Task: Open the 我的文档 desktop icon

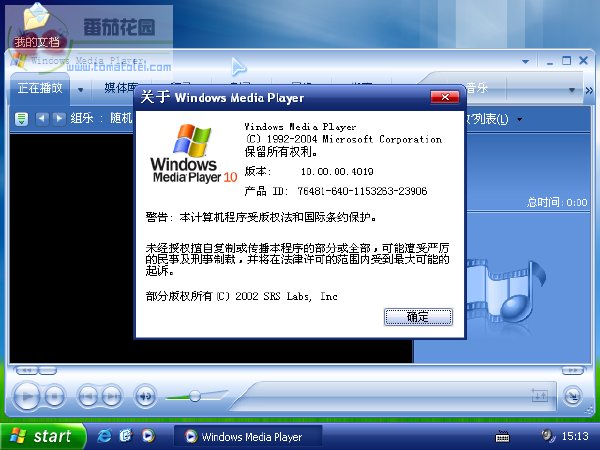Action: 37,27
